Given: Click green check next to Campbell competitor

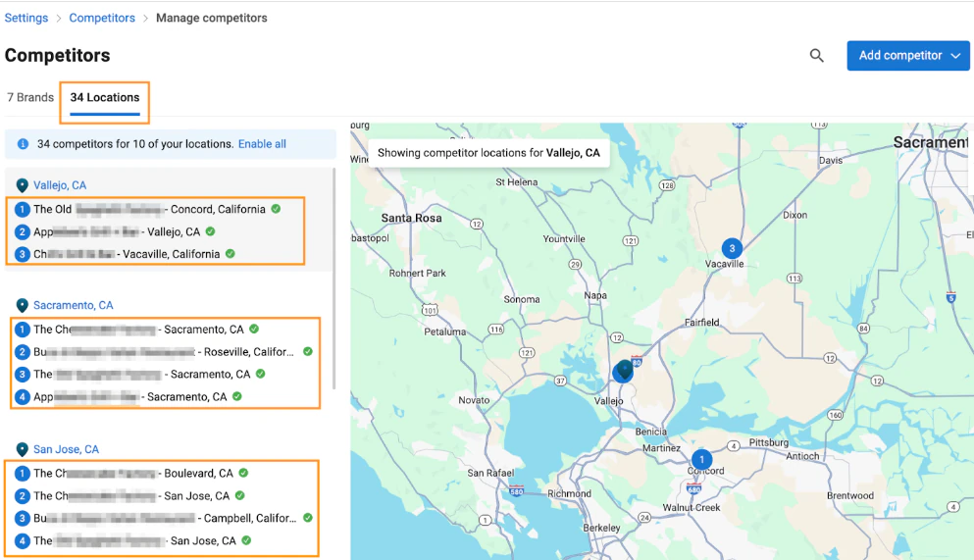Looking at the screenshot, I should click(307, 517).
